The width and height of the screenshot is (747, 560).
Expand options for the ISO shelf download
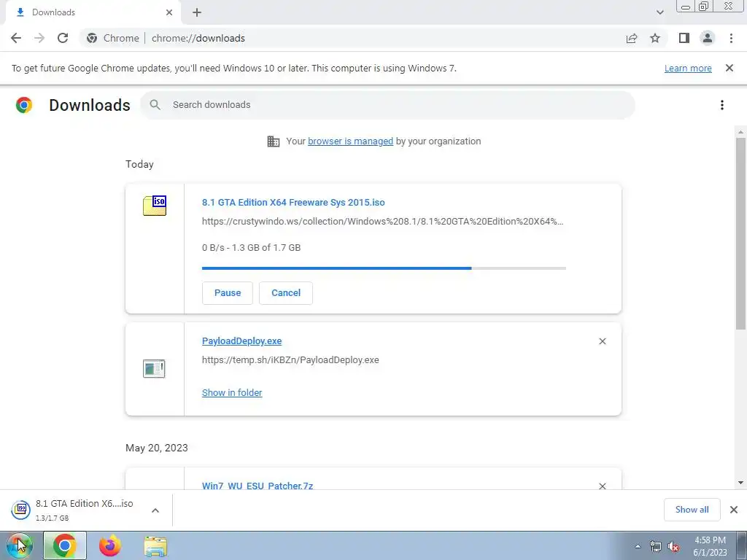click(x=155, y=510)
